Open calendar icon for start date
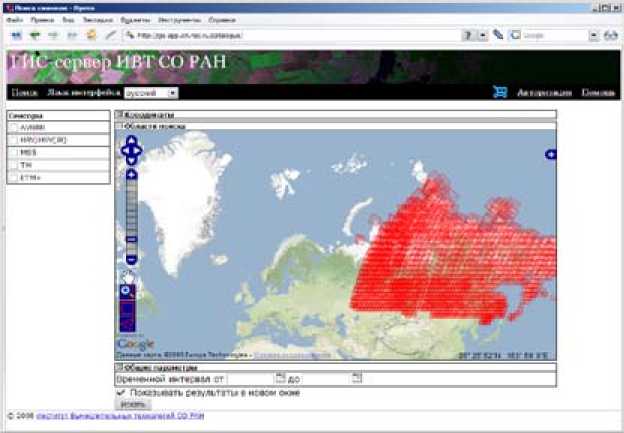This screenshot has height=433, width=624. (281, 377)
